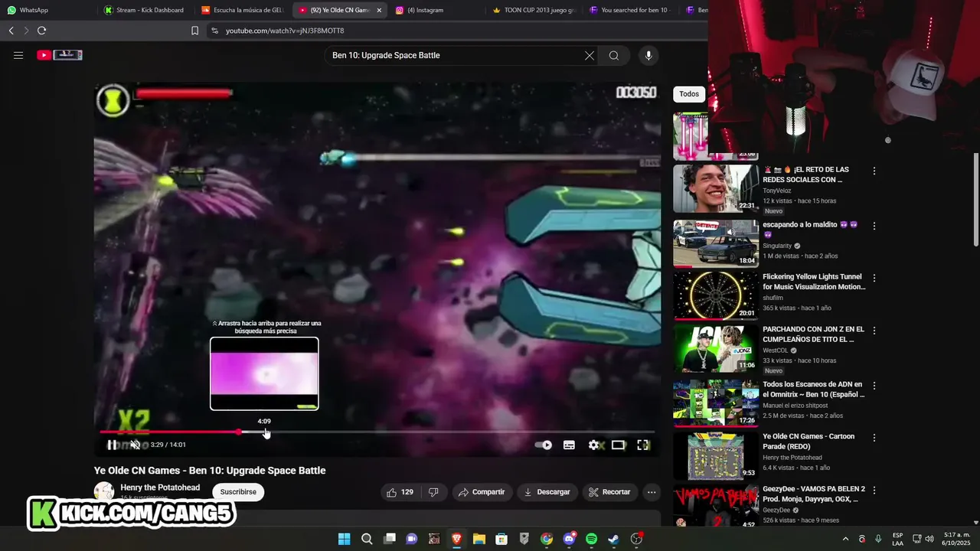Click the page vertical scrollbar
This screenshot has width=980, height=551.
(x=975, y=201)
